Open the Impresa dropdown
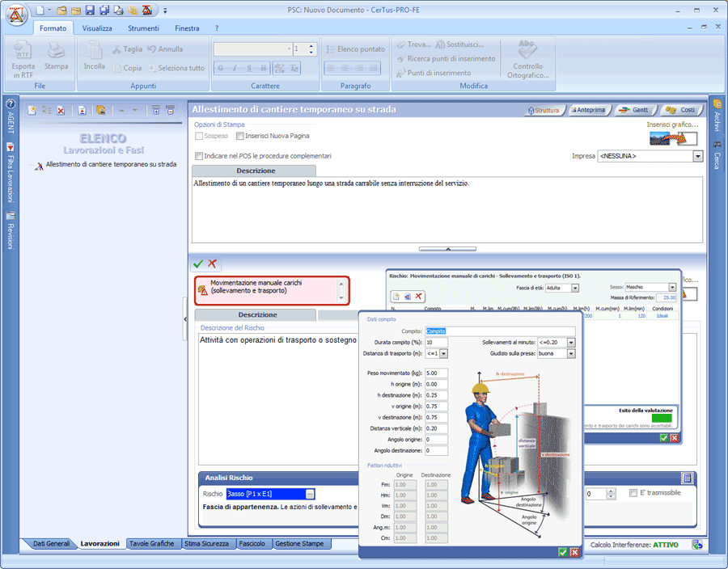This screenshot has width=728, height=569. coord(697,156)
